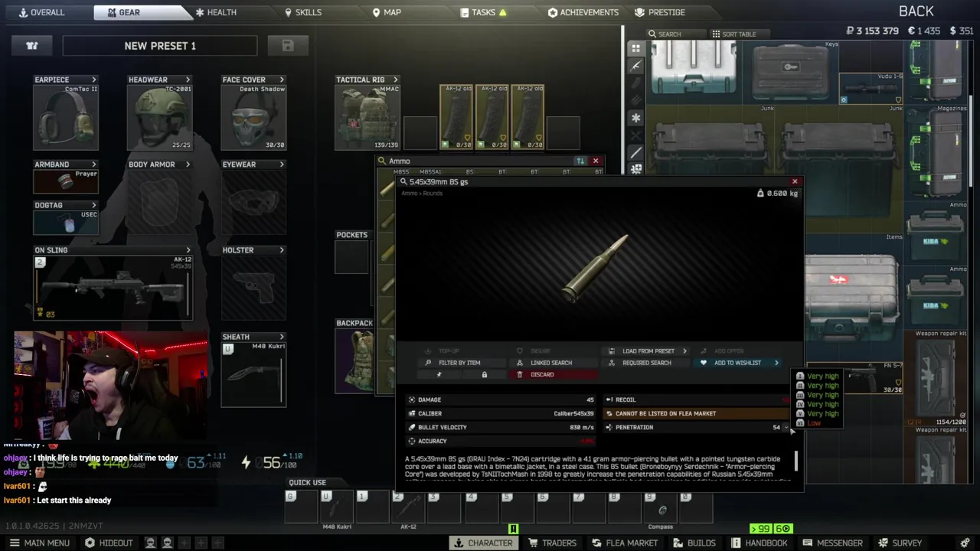Expand the Face Cover slot arrow

282,80
